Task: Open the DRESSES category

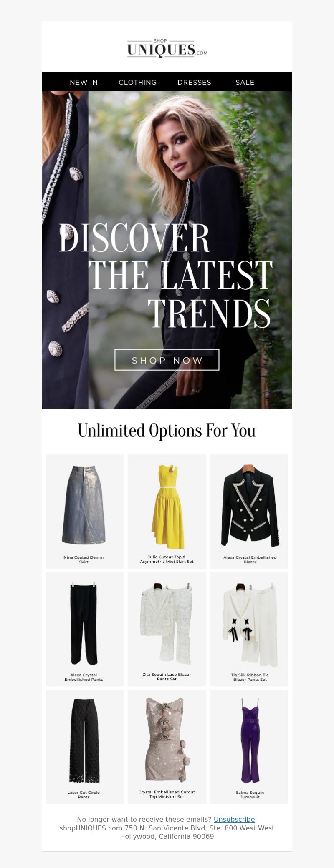Action: click(x=195, y=82)
